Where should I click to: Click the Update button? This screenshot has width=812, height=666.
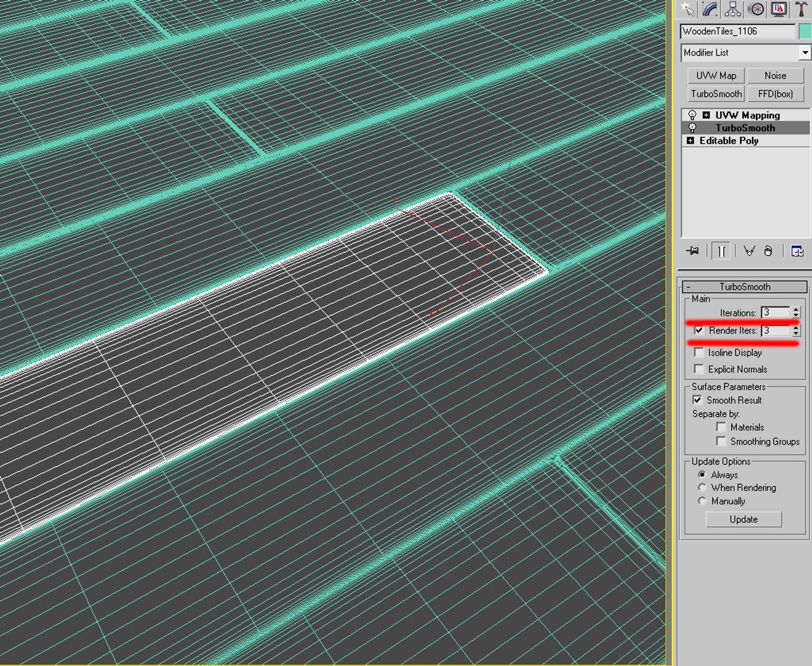[744, 519]
